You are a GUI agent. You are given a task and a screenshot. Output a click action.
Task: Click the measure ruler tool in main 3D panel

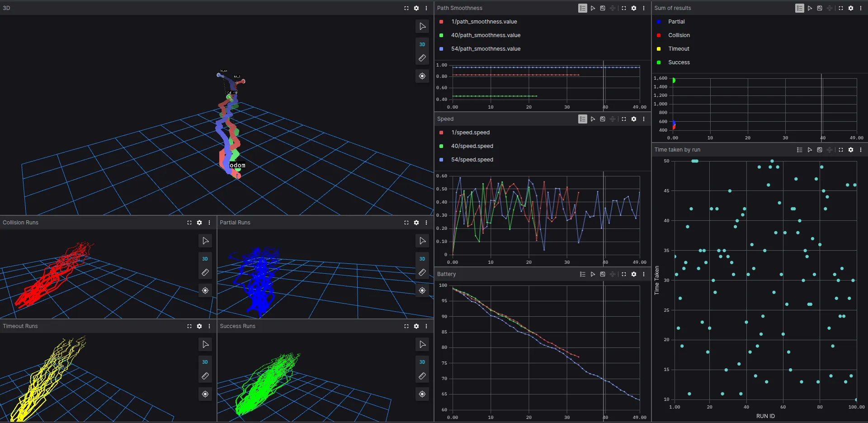click(422, 58)
